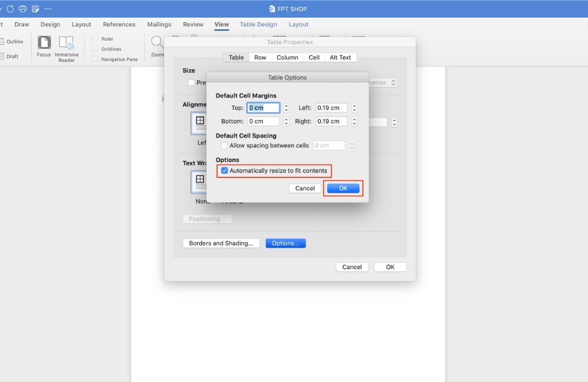Click the redo circular arrow icon
This screenshot has width=588, height=382.
(10, 9)
